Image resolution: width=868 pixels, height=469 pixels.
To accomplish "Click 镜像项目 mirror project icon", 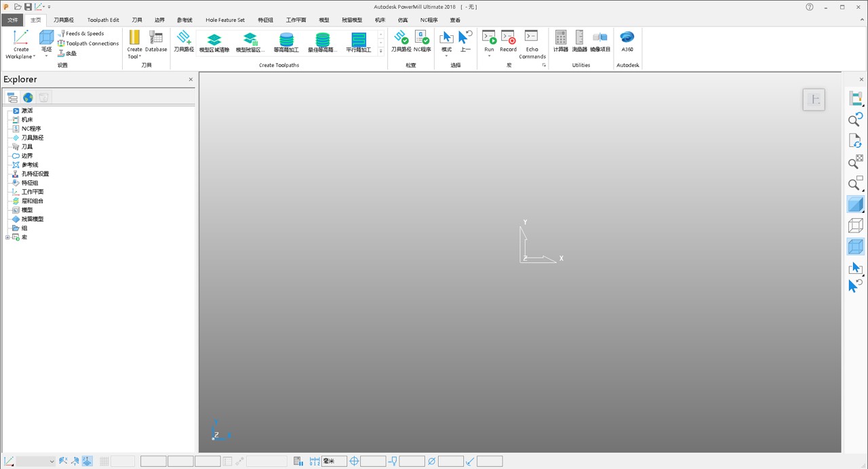I will [600, 37].
